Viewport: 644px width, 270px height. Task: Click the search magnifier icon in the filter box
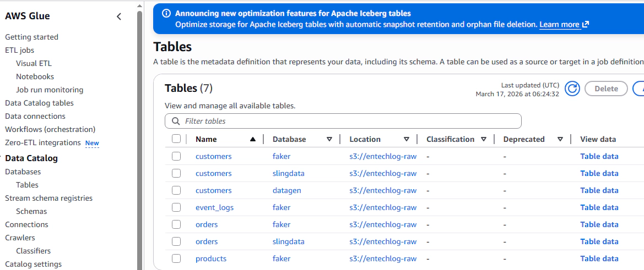click(x=176, y=121)
